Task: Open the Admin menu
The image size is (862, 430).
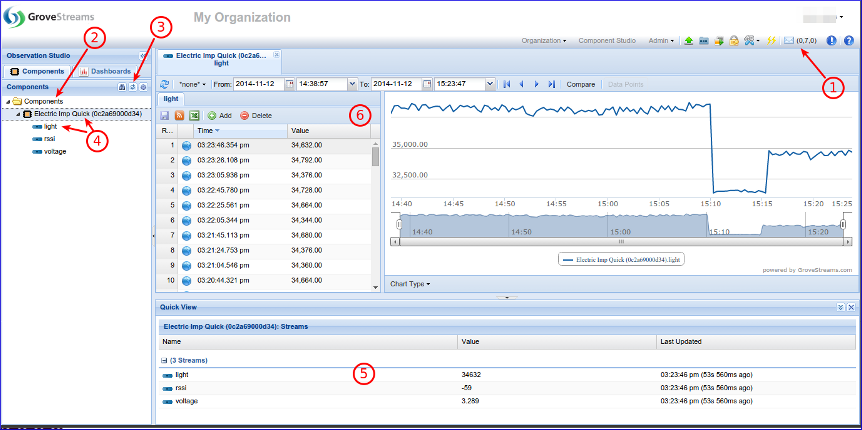Action: tap(660, 41)
